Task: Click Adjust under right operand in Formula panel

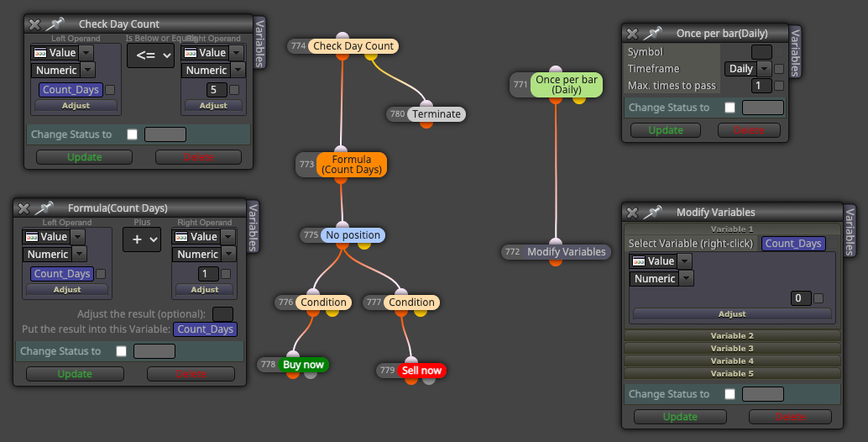Action: click(x=204, y=290)
